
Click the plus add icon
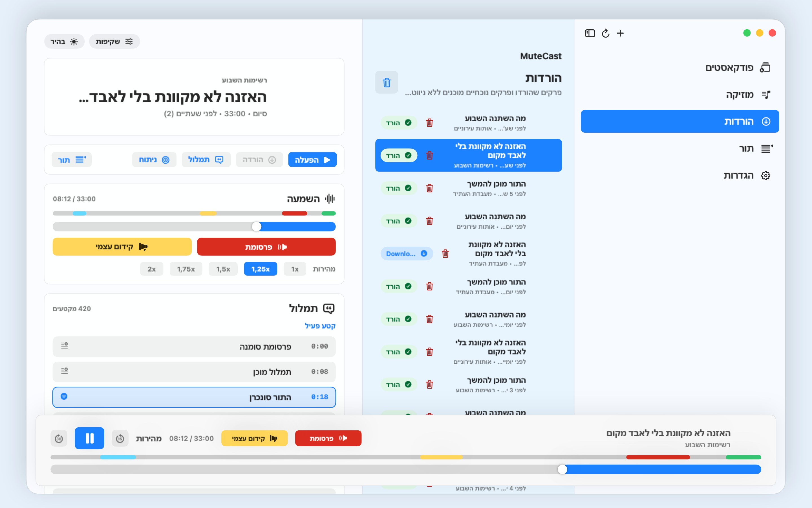620,33
